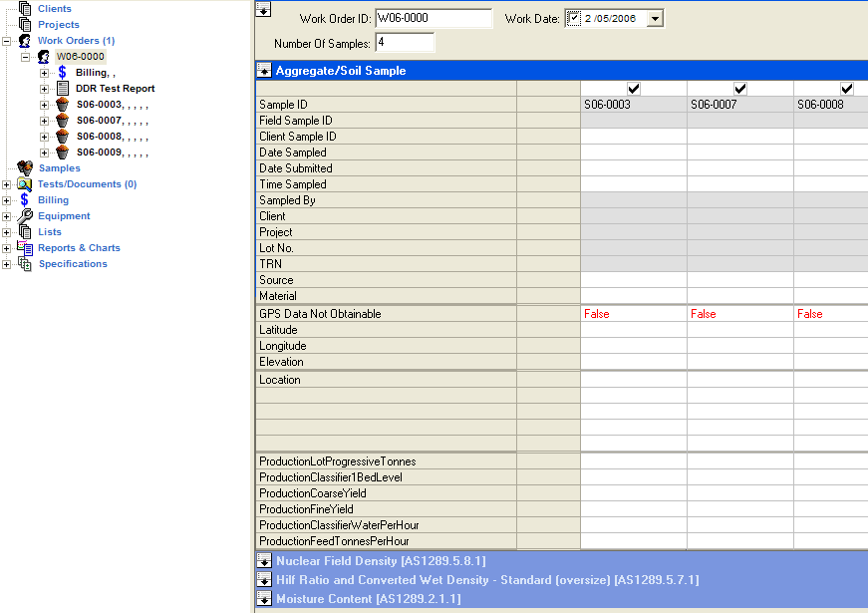Click the Billing dollar icon under W06-0000
868x613 pixels.
62,73
